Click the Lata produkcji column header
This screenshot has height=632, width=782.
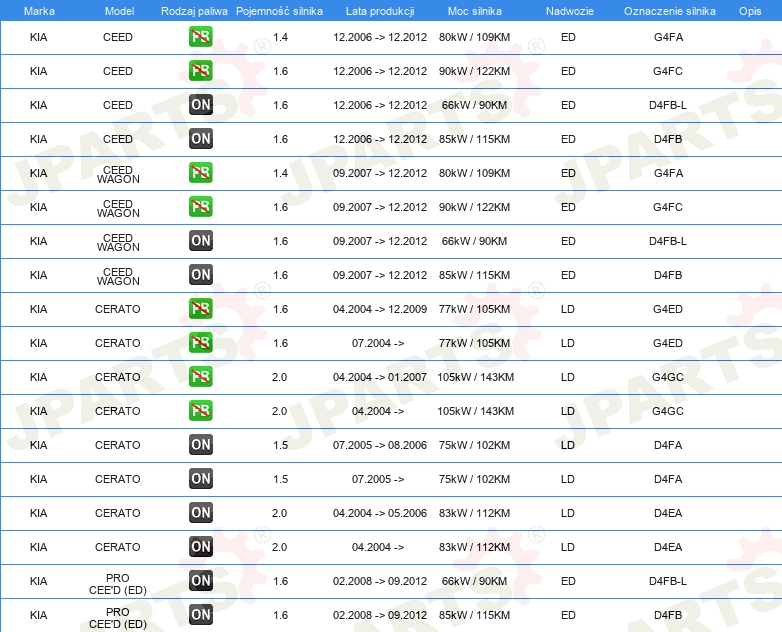point(380,11)
